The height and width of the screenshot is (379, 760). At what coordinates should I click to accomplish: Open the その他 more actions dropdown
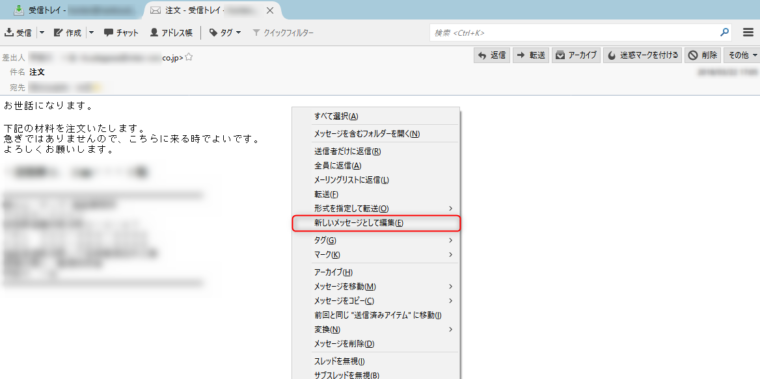pos(742,55)
